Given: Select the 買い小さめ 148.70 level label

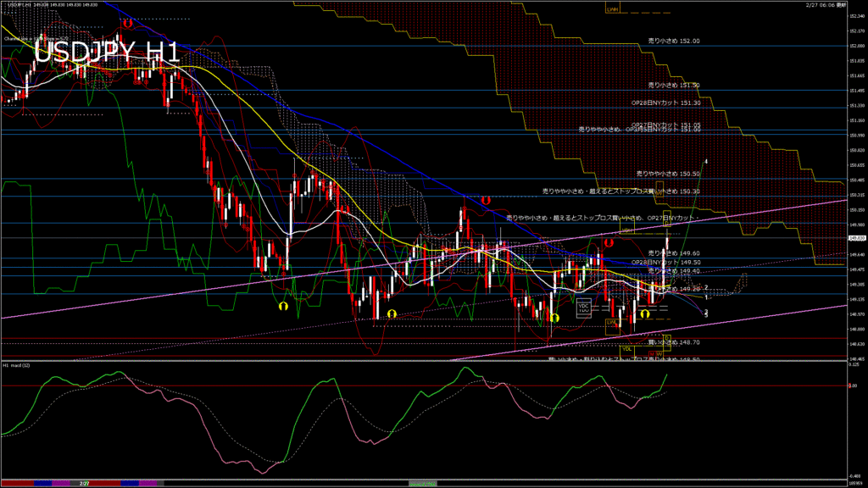Looking at the screenshot, I should (x=673, y=342).
